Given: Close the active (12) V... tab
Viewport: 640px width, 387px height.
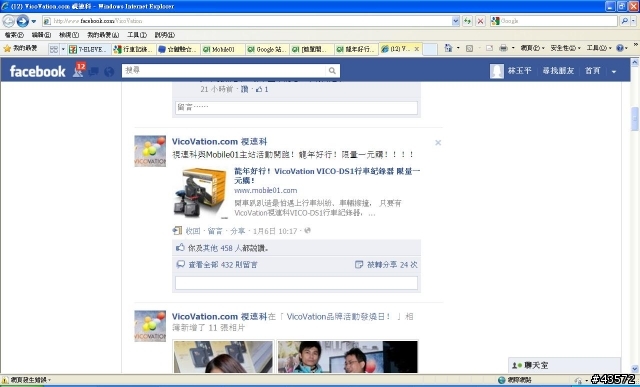Looking at the screenshot, I should [x=416, y=49].
